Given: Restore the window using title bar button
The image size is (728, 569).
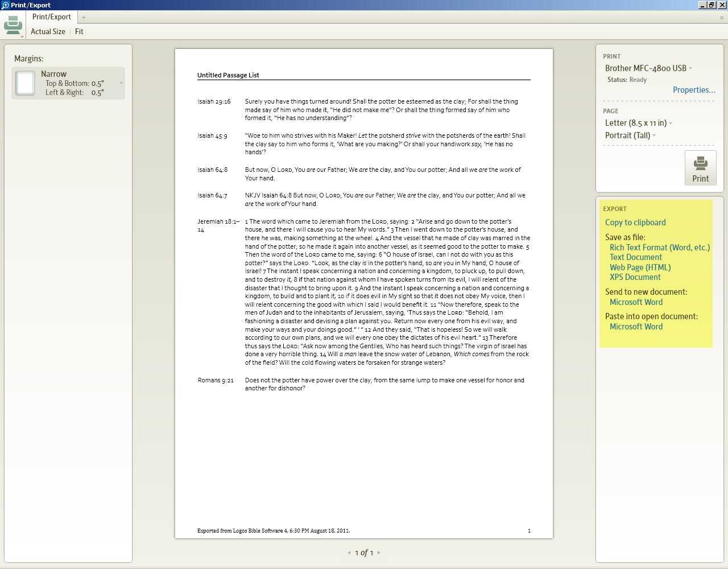Looking at the screenshot, I should click(712, 5).
